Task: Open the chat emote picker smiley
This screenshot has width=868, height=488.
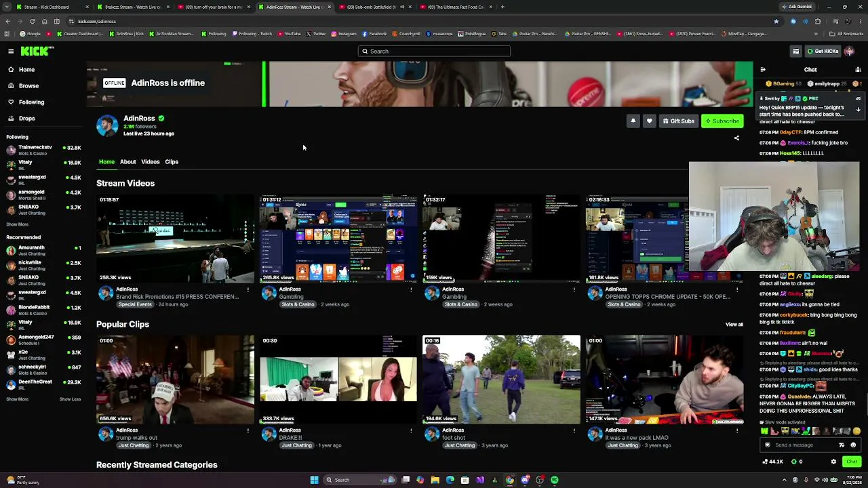Action: click(x=853, y=445)
